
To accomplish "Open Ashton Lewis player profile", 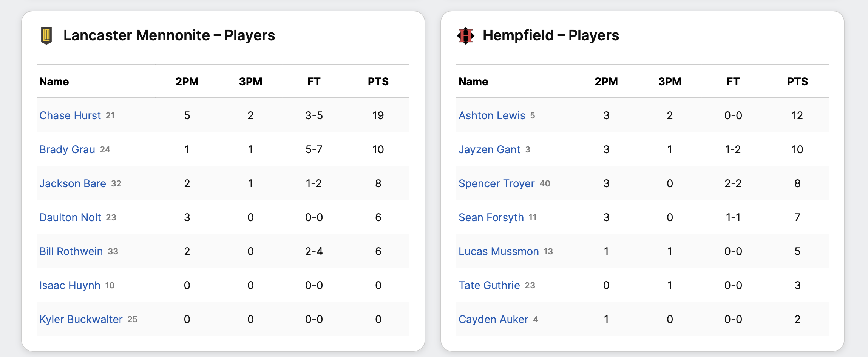I will tap(492, 115).
